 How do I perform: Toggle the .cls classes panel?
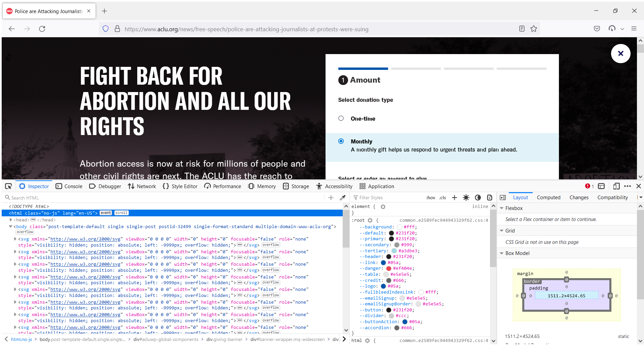click(x=443, y=198)
